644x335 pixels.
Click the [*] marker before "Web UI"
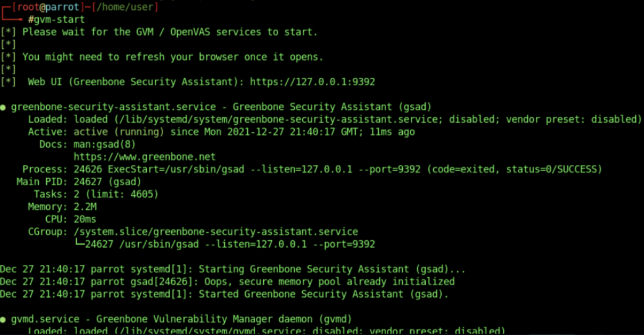(8, 82)
